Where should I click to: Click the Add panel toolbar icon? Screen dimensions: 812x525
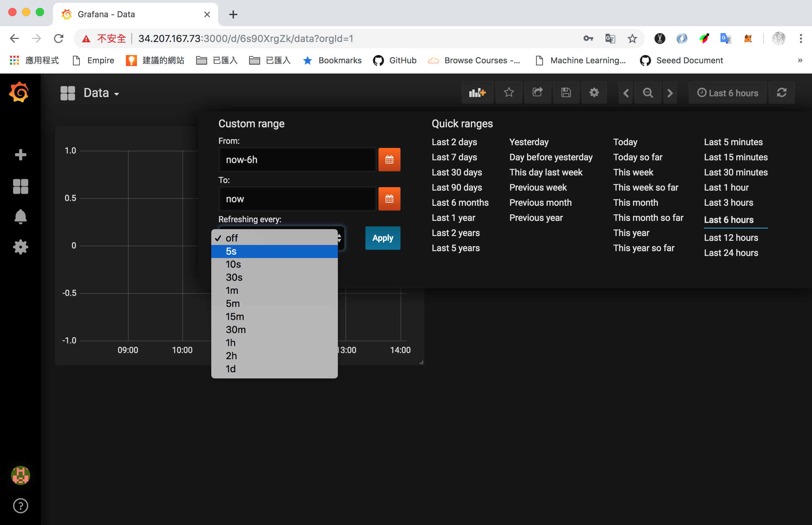477,93
